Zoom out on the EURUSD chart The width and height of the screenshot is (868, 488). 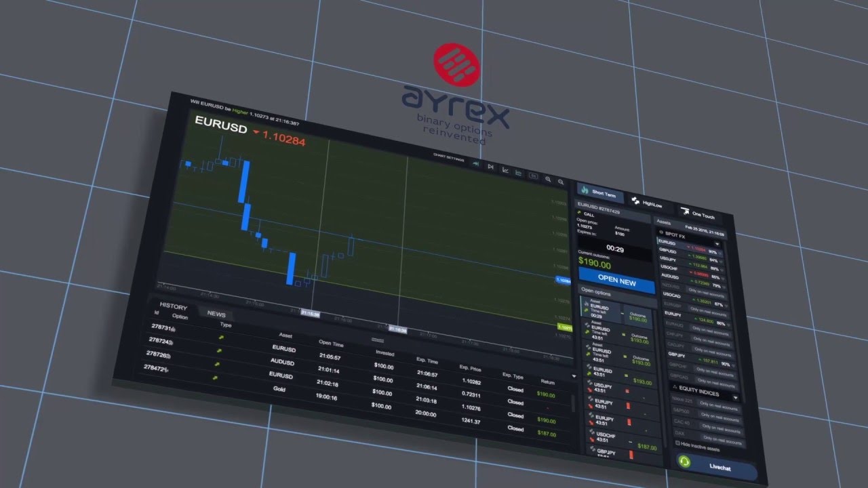point(561,182)
